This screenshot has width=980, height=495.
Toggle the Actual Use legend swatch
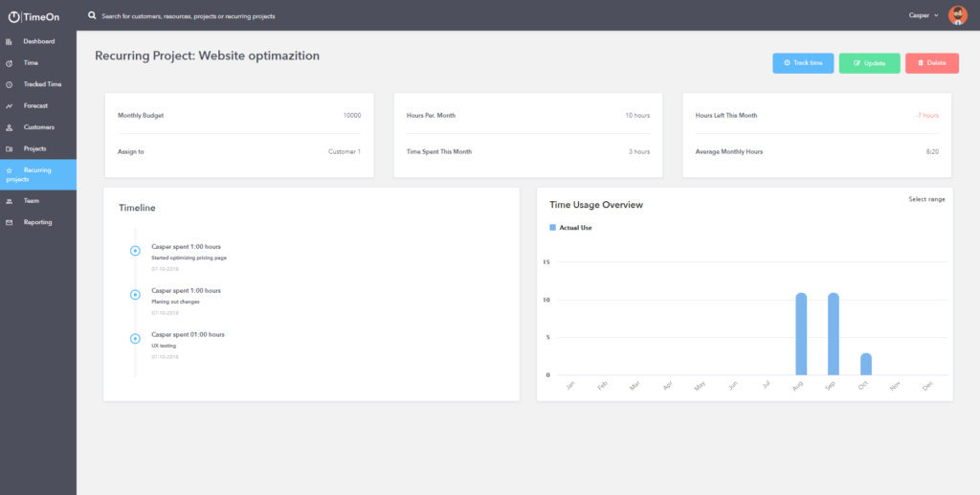552,228
